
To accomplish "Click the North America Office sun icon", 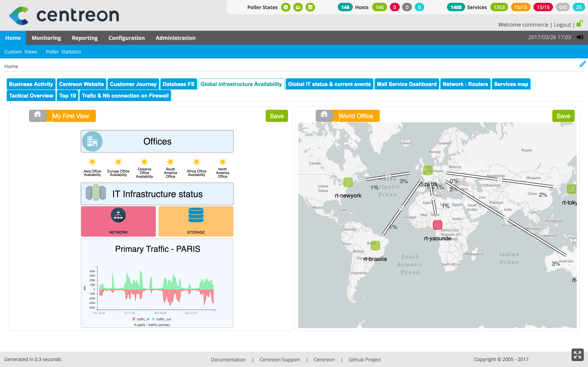I will (222, 162).
